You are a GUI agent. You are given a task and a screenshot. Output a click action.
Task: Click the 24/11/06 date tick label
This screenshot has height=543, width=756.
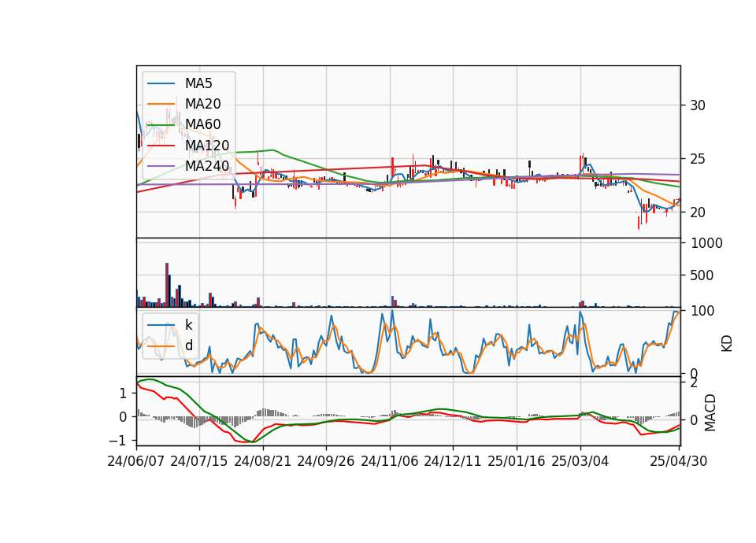[x=390, y=461]
